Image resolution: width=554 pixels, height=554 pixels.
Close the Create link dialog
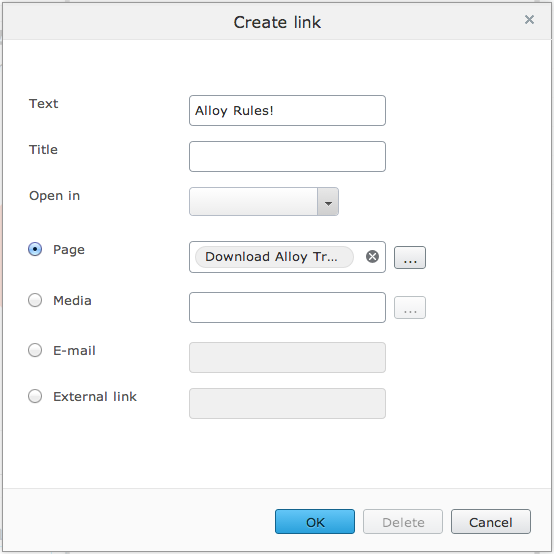pos(529,19)
